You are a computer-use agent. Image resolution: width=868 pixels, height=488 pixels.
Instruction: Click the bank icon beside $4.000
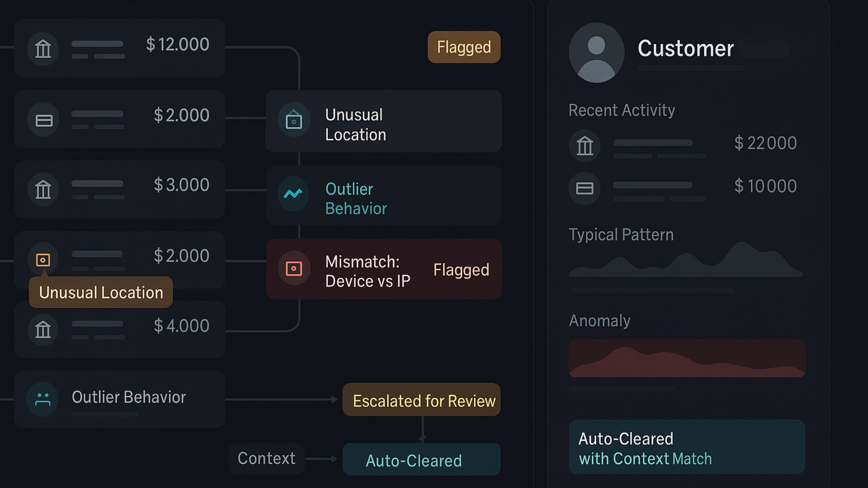[43, 330]
